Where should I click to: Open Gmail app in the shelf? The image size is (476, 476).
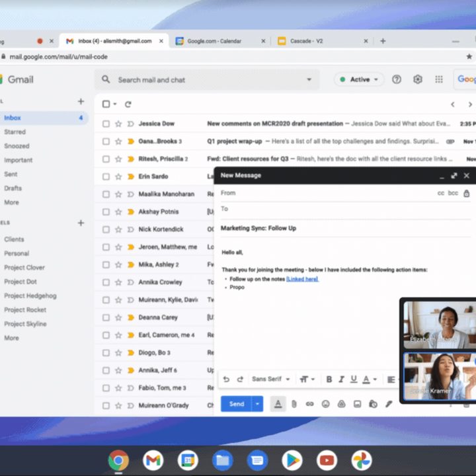click(x=153, y=461)
